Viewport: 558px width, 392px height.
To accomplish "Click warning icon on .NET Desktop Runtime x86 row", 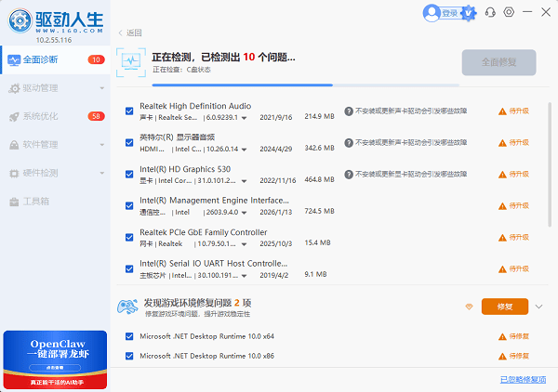I will [x=502, y=356].
